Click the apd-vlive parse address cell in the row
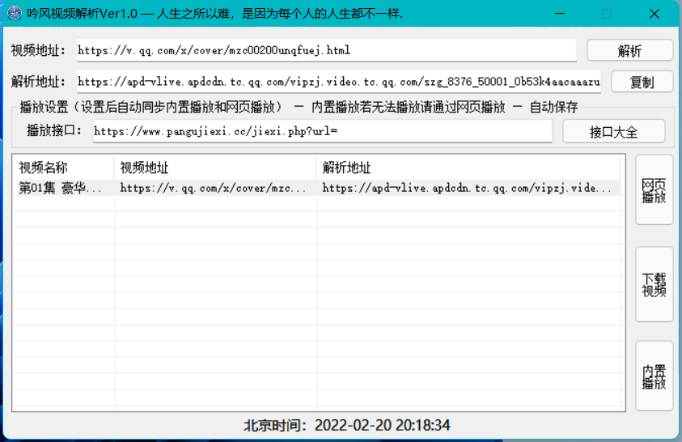Screen dimensions: 682x442 click(x=468, y=187)
